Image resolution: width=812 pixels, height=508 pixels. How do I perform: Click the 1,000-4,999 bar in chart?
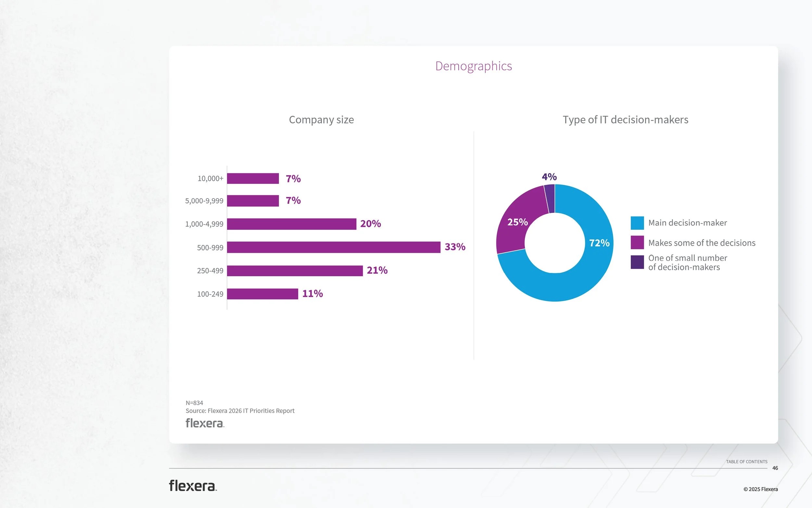point(291,224)
